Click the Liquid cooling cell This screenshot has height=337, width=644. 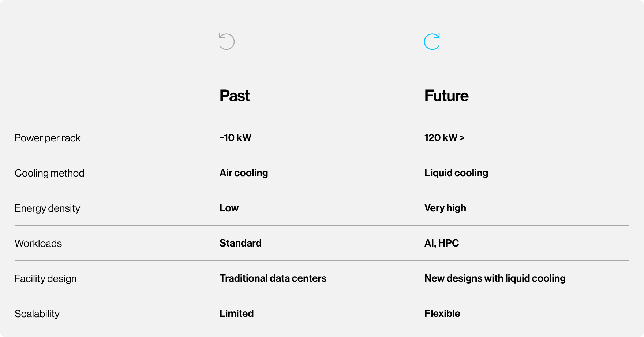(x=456, y=173)
